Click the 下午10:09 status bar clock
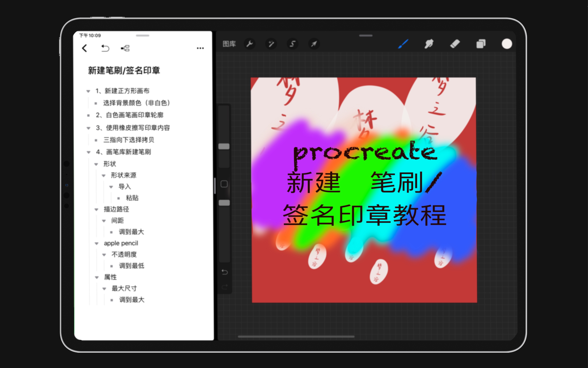The image size is (588, 368). click(90, 36)
